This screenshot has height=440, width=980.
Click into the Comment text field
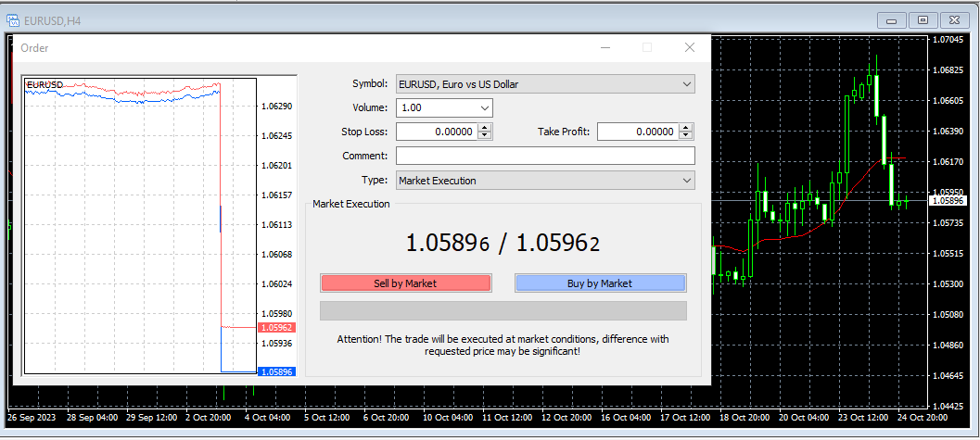point(544,156)
